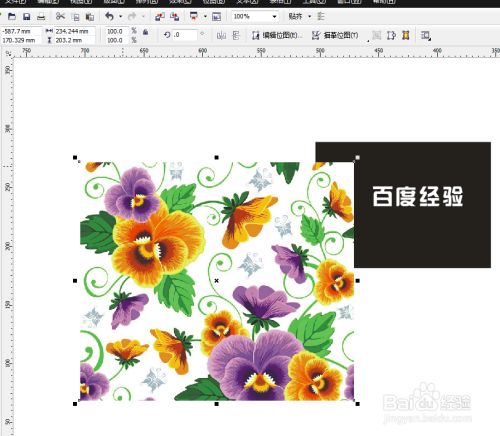Open the undo history dropdown arrow

[121, 16]
